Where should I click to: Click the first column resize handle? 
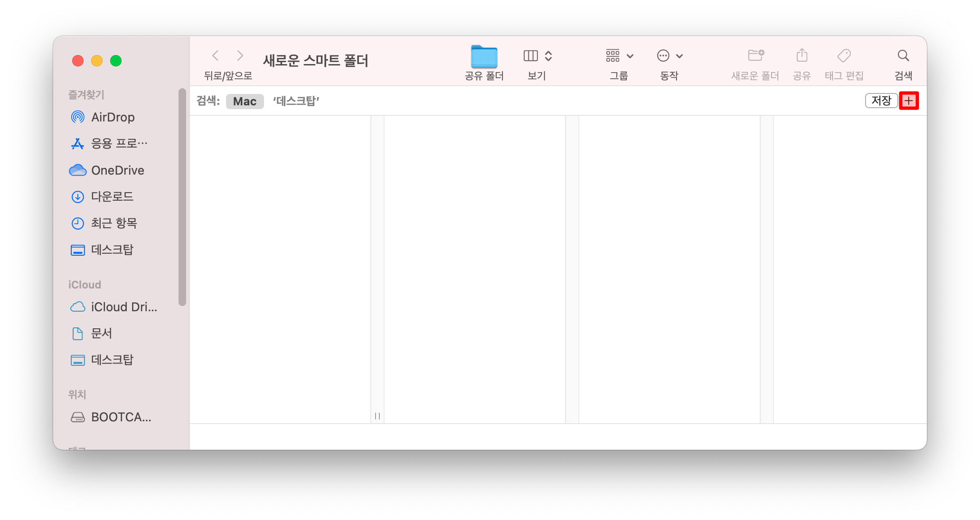[377, 416]
